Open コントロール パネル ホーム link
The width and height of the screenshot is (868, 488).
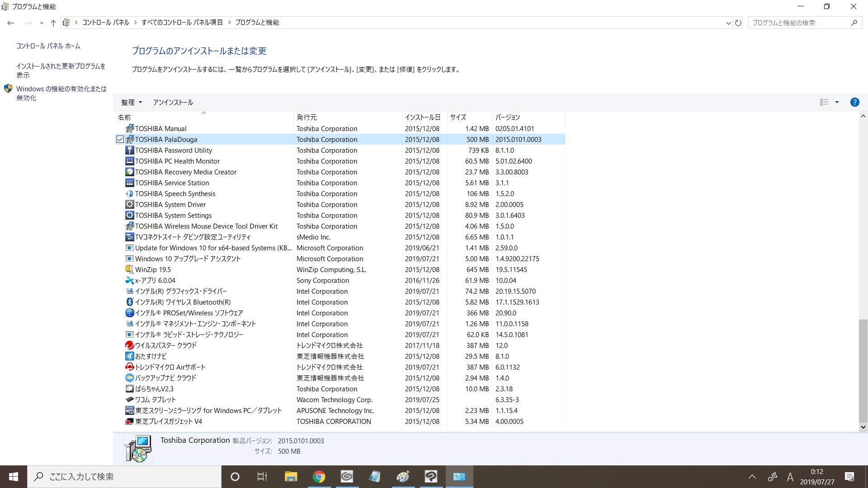click(x=48, y=46)
